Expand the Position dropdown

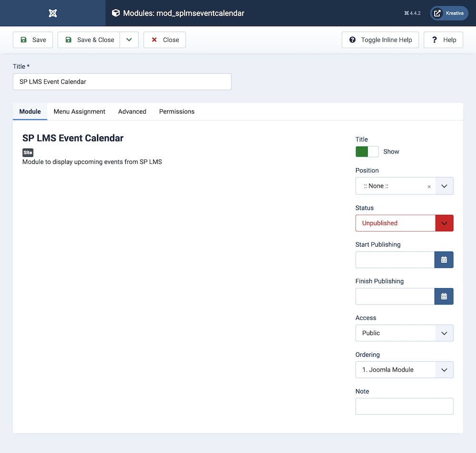444,186
